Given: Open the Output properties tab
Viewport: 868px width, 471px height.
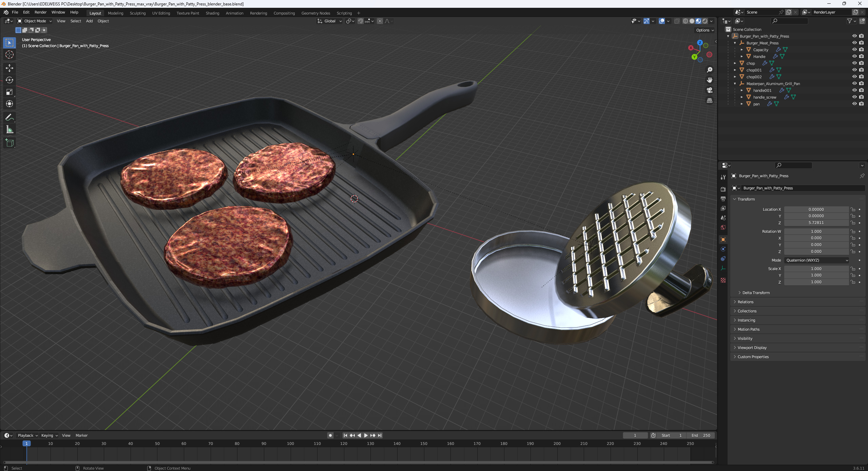Looking at the screenshot, I should [723, 199].
